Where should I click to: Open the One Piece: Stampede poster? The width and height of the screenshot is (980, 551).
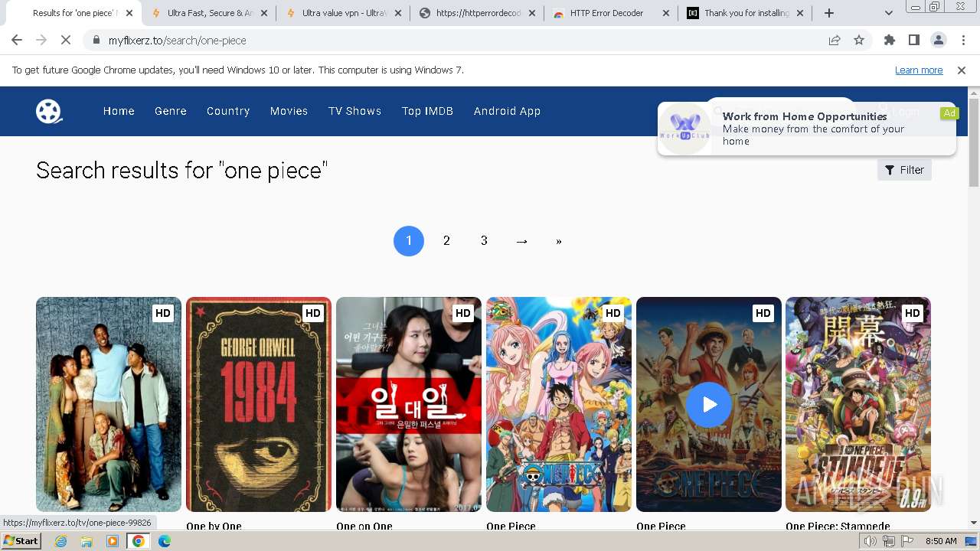858,404
